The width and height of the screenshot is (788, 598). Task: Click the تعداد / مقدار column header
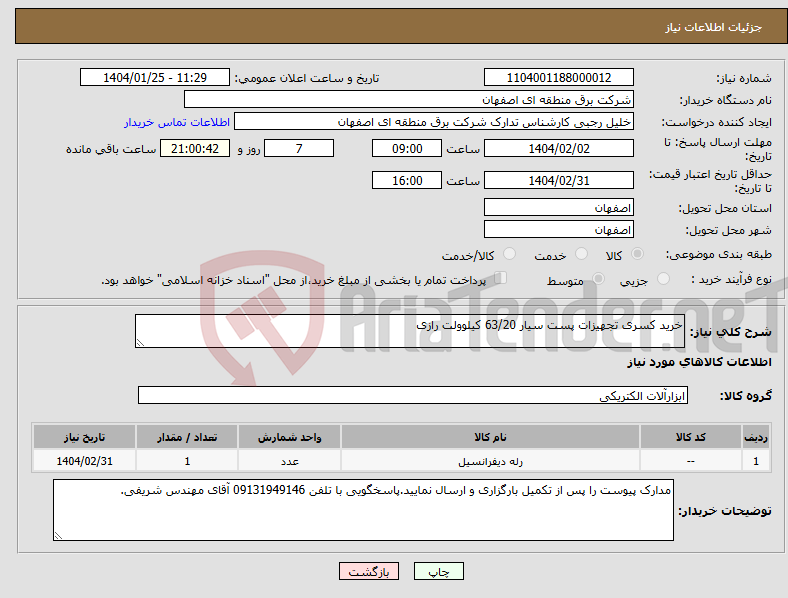click(x=187, y=437)
